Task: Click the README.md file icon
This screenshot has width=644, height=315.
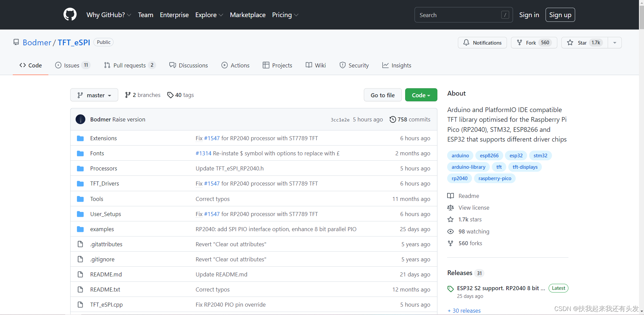Action: pyautogui.click(x=80, y=274)
